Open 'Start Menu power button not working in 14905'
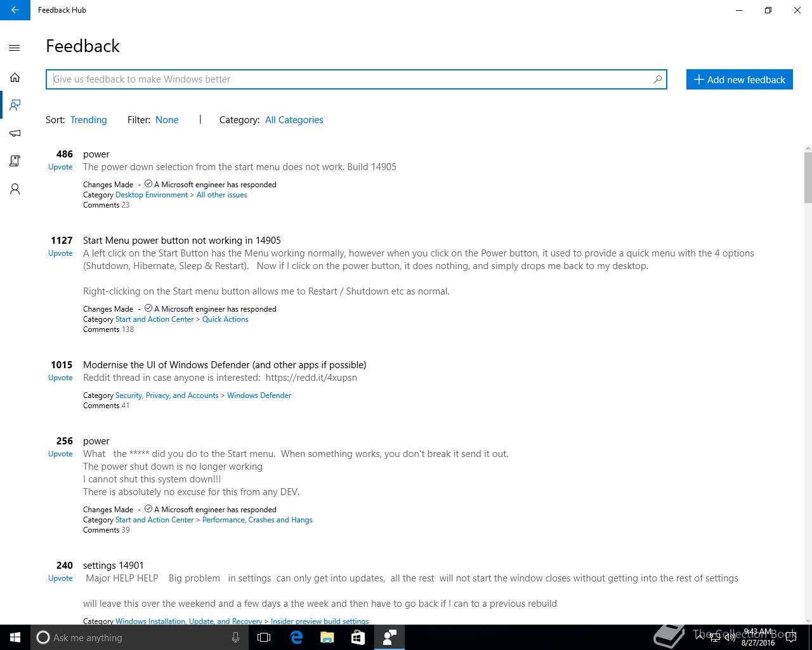The image size is (812, 650). [182, 241]
